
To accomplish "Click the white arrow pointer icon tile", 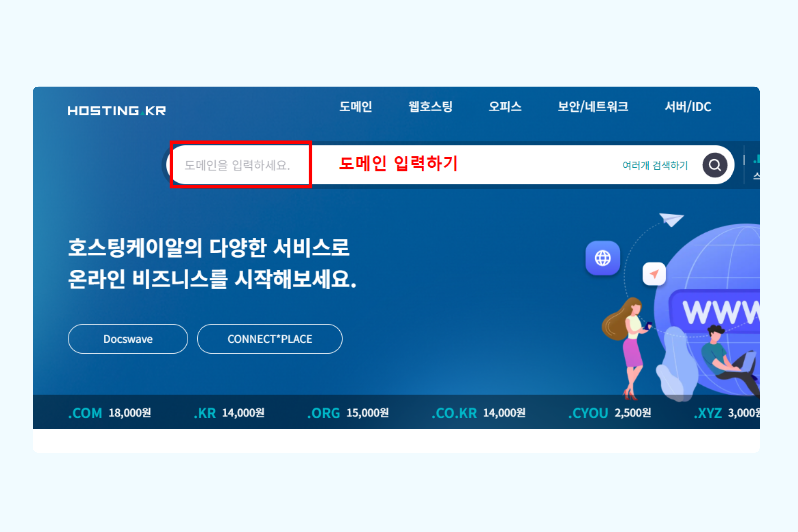I will (x=654, y=274).
